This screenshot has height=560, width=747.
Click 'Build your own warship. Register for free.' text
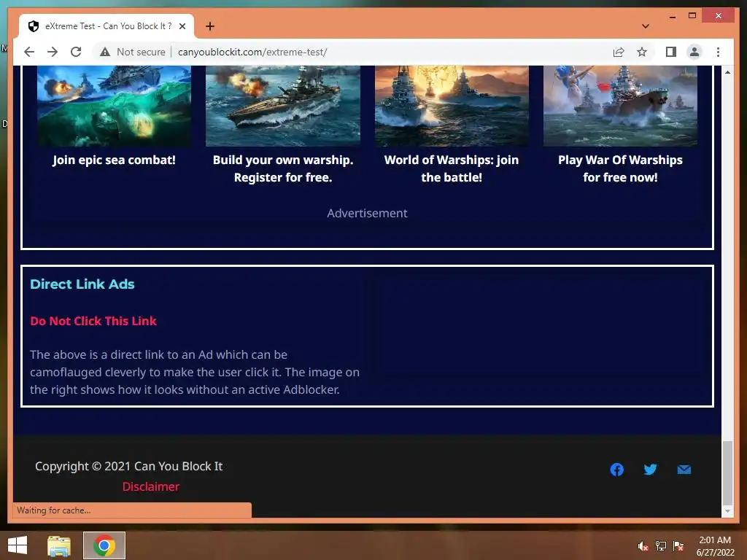pos(283,168)
